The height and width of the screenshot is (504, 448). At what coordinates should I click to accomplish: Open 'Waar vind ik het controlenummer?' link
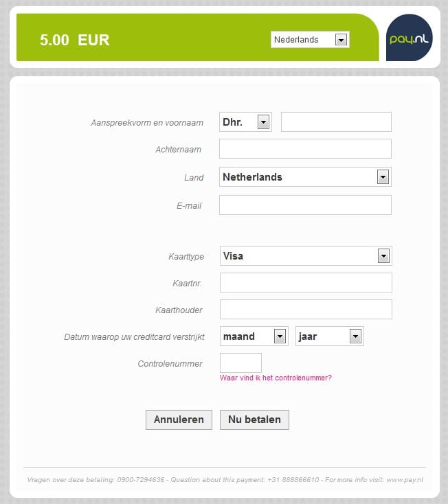click(276, 378)
